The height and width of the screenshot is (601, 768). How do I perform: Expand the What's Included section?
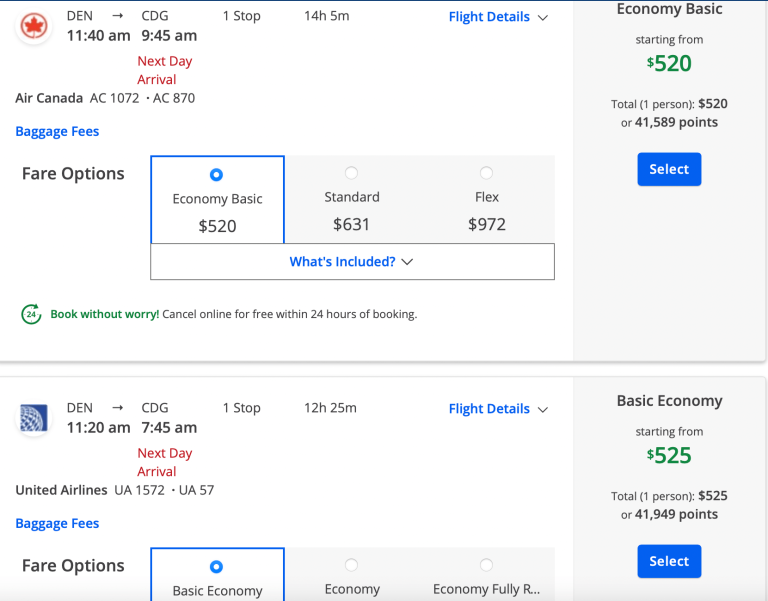[351, 262]
